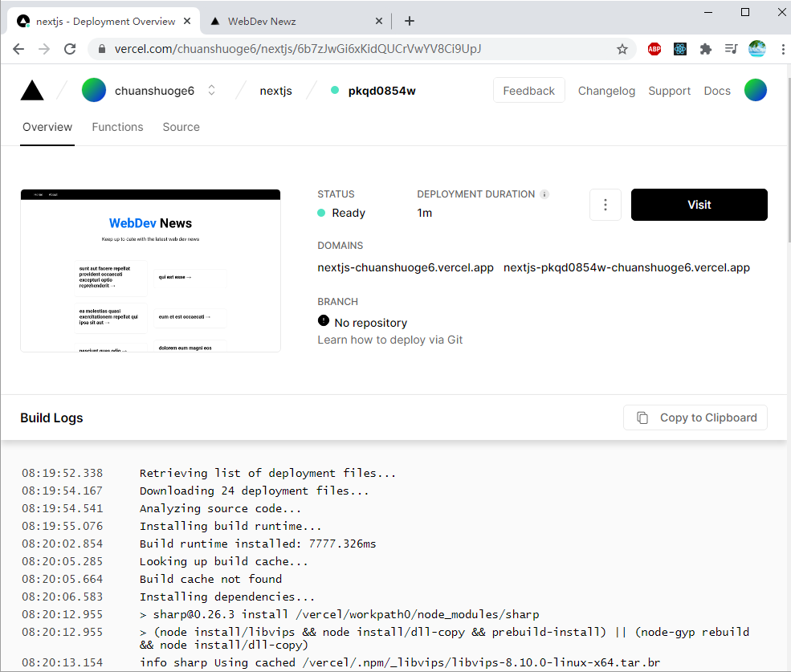This screenshot has height=672, width=791.
Task: Click the site lock security icon
Action: coord(102,49)
